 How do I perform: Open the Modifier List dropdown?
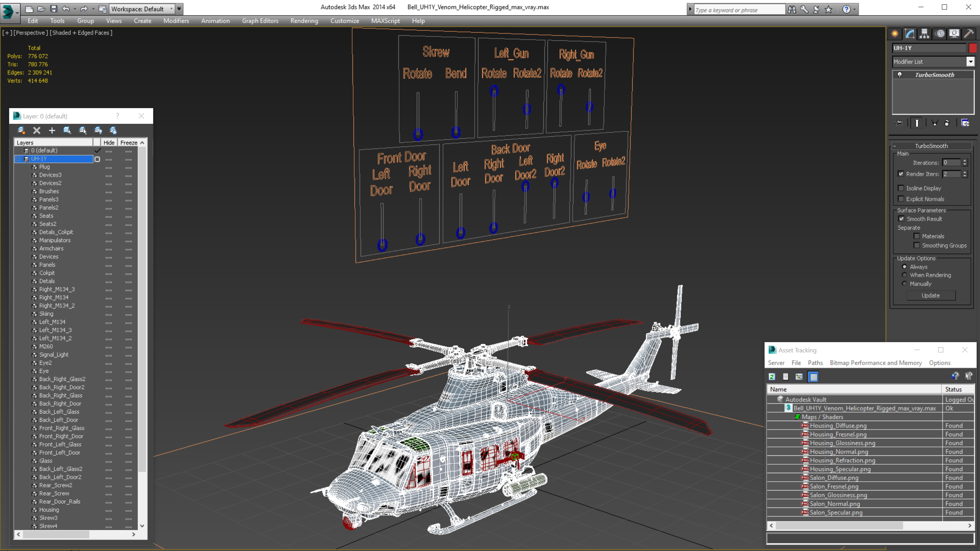coord(970,62)
